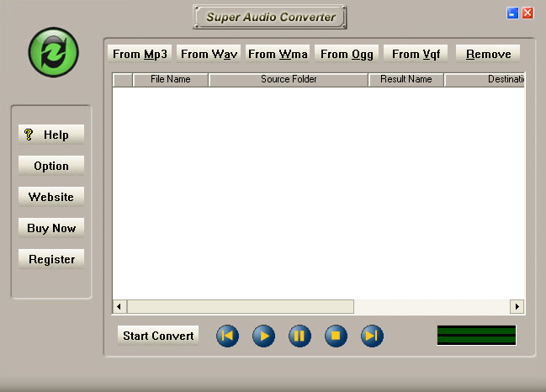This screenshot has width=546, height=392.
Task: Play the selected audio file
Action: [x=263, y=336]
